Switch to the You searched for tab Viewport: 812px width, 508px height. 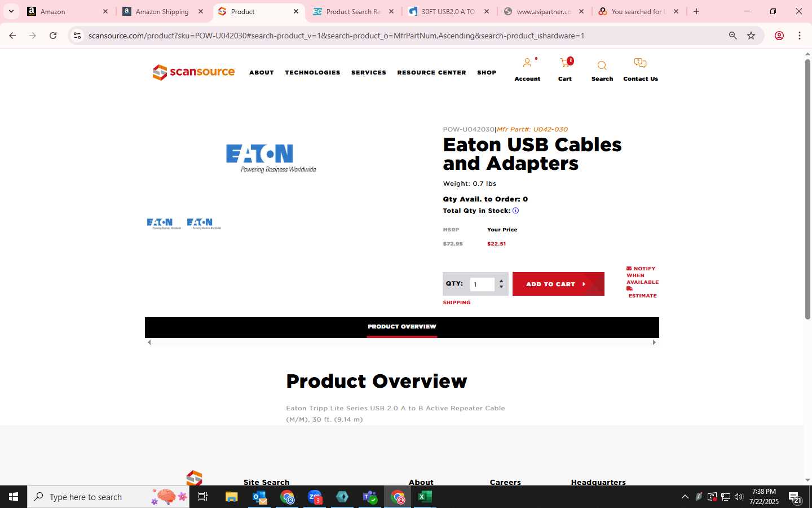coord(639,11)
